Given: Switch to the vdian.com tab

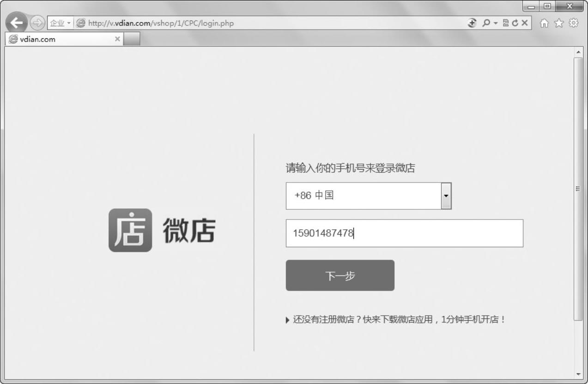Looking at the screenshot, I should pyautogui.click(x=65, y=39).
